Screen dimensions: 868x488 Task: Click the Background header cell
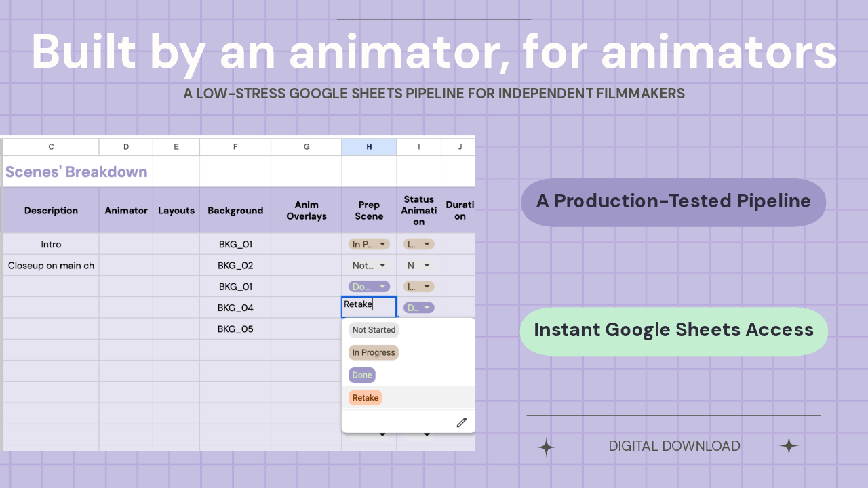(x=235, y=211)
